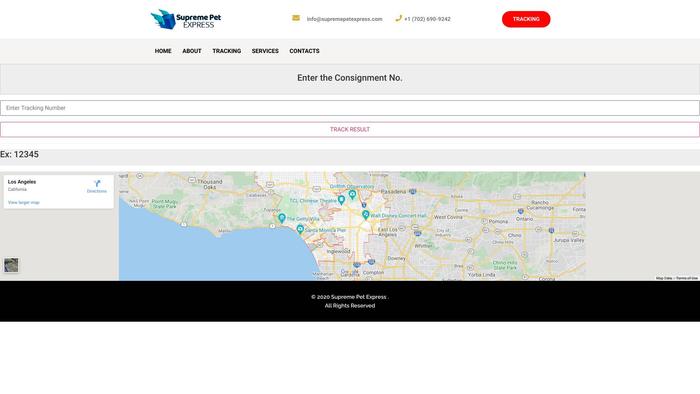
Task: Select the Santa Monica Pier map pin
Action: pos(300,229)
